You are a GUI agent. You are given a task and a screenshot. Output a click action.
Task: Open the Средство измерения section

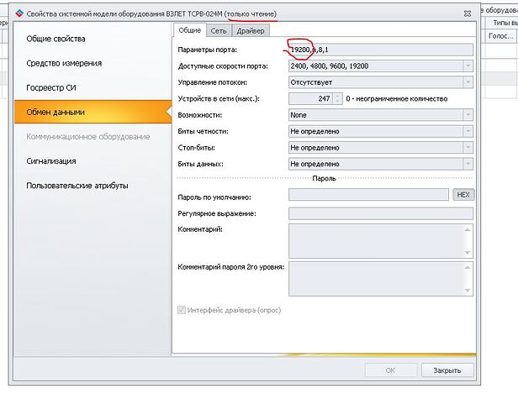click(64, 63)
